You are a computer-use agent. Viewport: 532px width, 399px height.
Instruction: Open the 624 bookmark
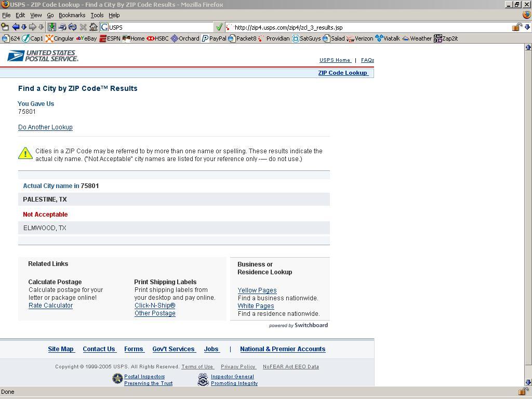11,38
